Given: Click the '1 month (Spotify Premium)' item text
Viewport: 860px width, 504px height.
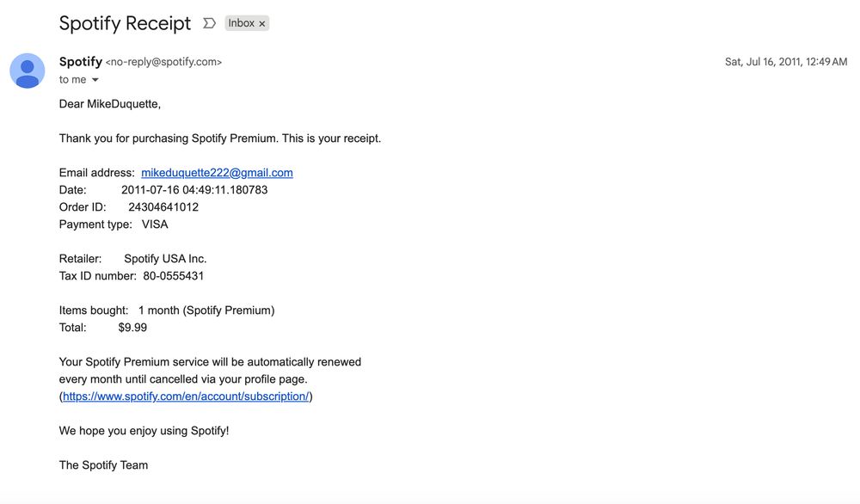Looking at the screenshot, I should point(206,310).
